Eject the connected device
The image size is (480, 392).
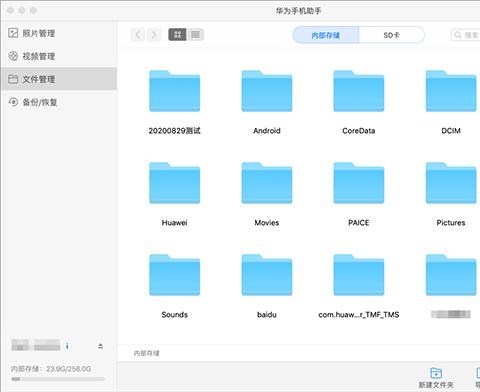pyautogui.click(x=100, y=346)
